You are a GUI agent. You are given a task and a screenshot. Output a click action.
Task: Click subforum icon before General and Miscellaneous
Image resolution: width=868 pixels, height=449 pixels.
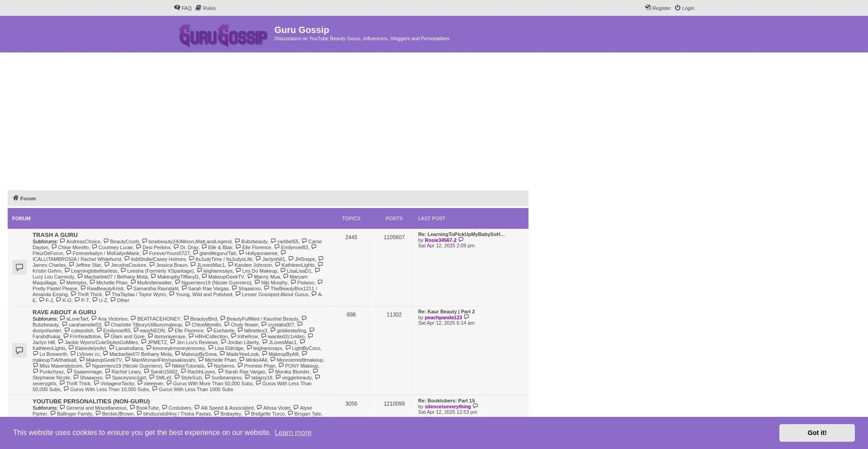click(63, 408)
